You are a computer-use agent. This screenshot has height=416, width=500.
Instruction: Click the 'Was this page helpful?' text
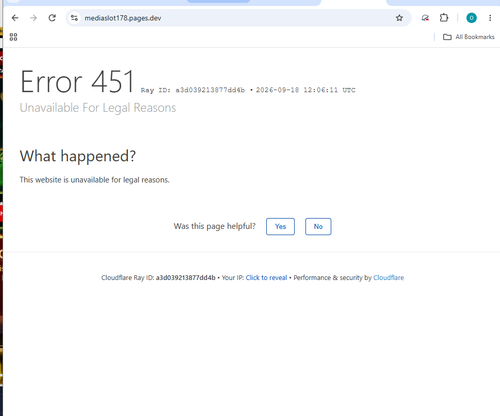215,226
